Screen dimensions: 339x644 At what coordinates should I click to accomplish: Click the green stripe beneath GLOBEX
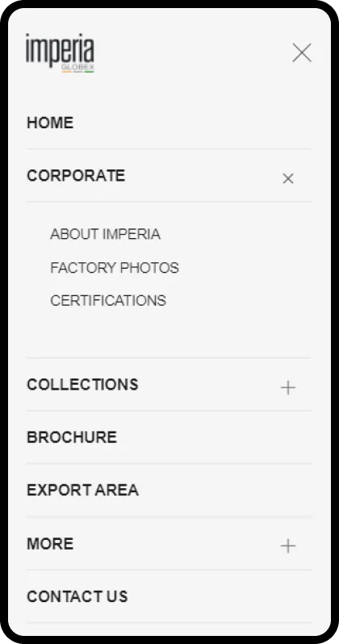coord(89,72)
